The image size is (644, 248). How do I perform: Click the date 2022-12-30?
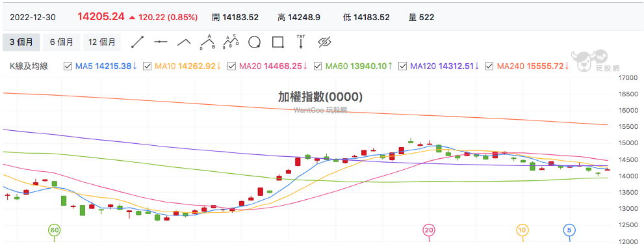pos(32,18)
